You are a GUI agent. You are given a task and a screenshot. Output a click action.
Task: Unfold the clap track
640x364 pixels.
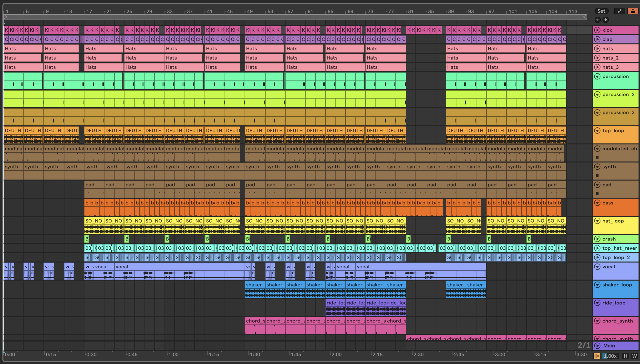(x=597, y=39)
